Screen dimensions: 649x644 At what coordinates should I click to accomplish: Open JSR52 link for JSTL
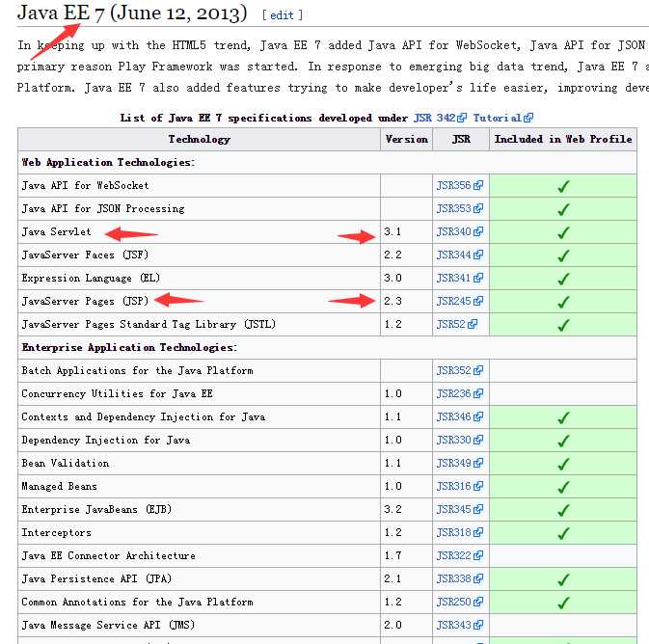pos(451,325)
